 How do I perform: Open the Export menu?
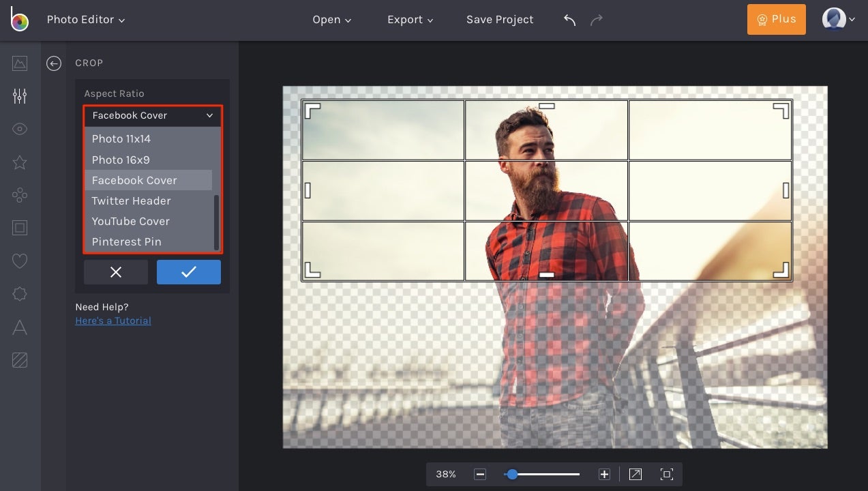tap(410, 20)
